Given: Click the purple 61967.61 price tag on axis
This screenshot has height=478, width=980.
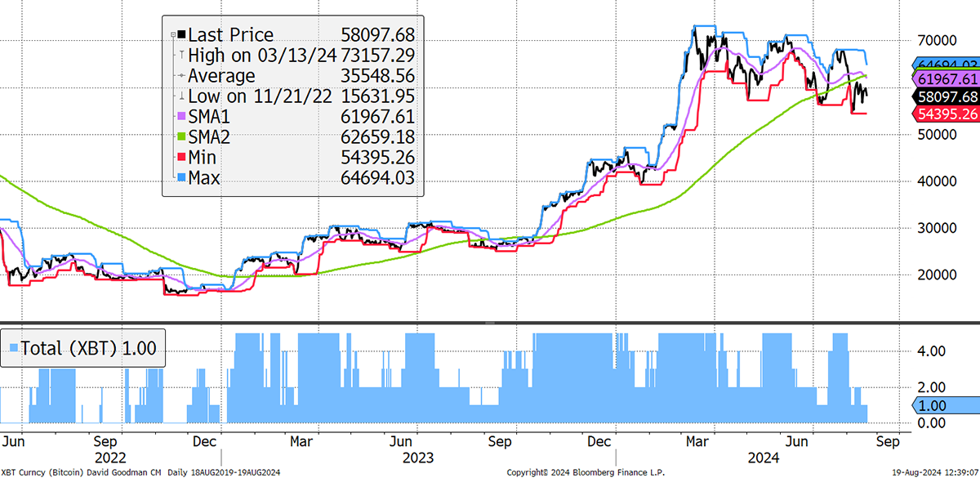Looking at the screenshot, I should click(945, 79).
